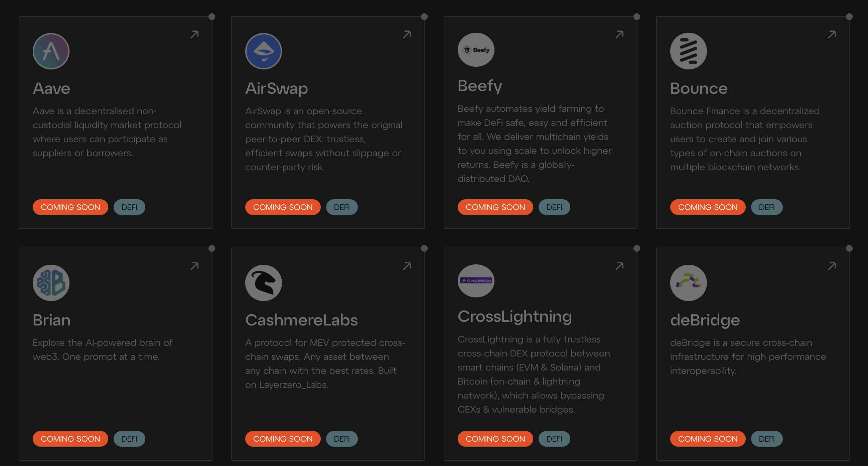Click the AirSwap logo icon

tap(264, 51)
